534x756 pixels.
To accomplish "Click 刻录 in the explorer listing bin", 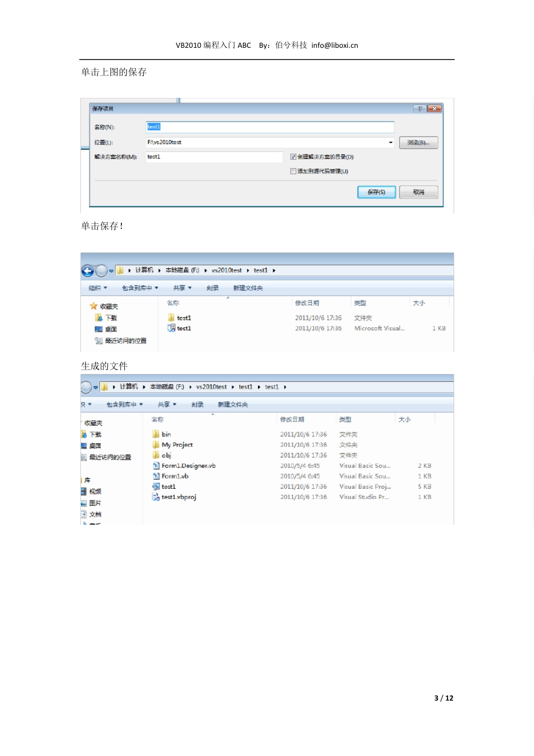I will pyautogui.click(x=197, y=404).
